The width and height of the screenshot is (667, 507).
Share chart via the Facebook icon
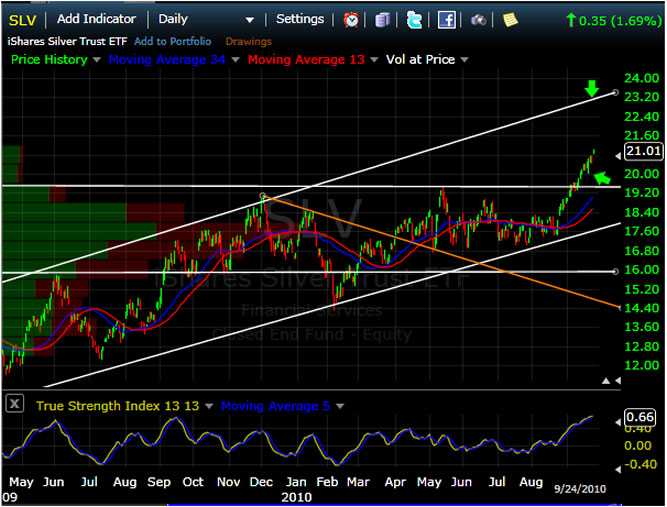tap(446, 19)
